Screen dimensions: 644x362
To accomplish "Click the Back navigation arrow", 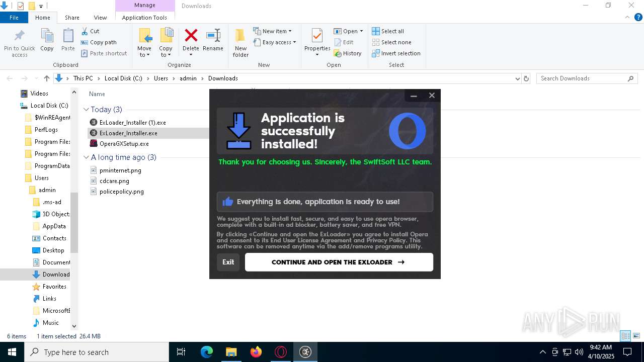I will (10, 78).
